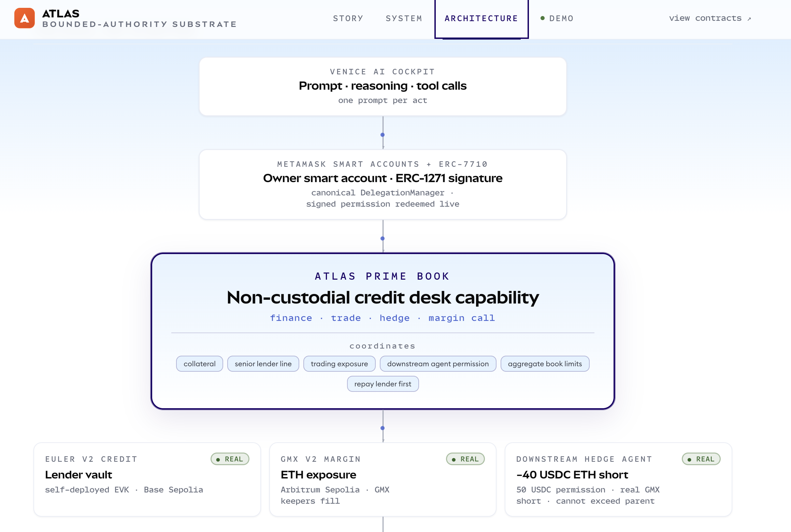Screen dimensions: 791x532
Task: Open the Demo tab with green dot
Action: pos(557,18)
